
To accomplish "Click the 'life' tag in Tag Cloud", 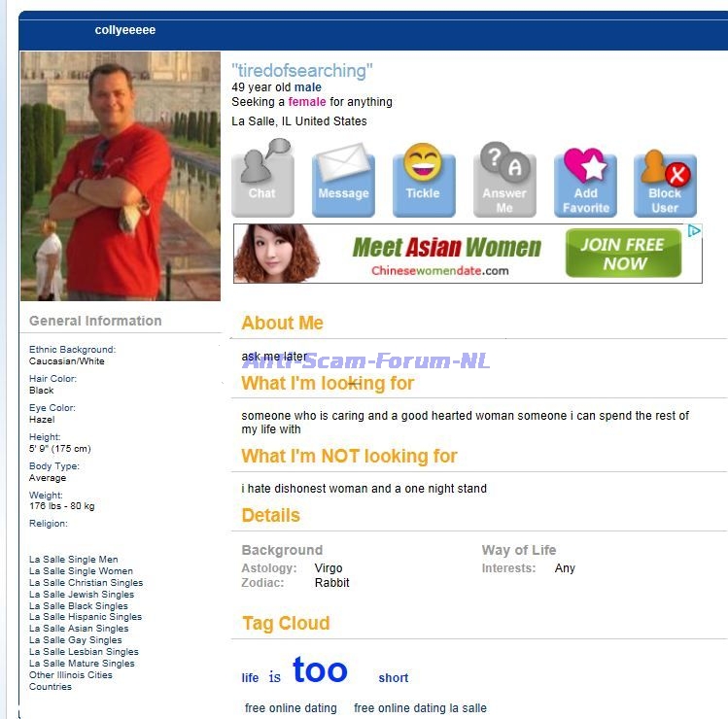I will pos(250,677).
